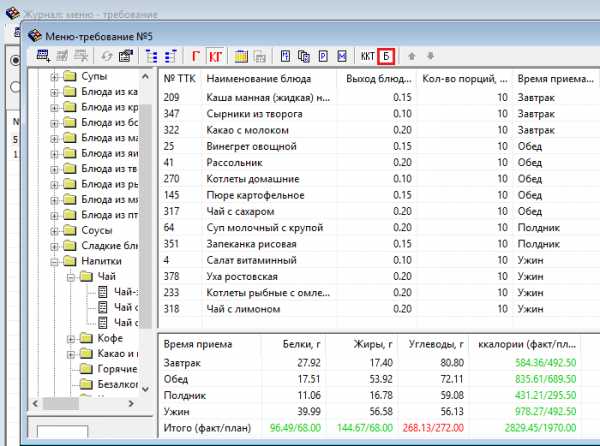
Task: Expand the Кофе folder node
Action: click(x=68, y=338)
